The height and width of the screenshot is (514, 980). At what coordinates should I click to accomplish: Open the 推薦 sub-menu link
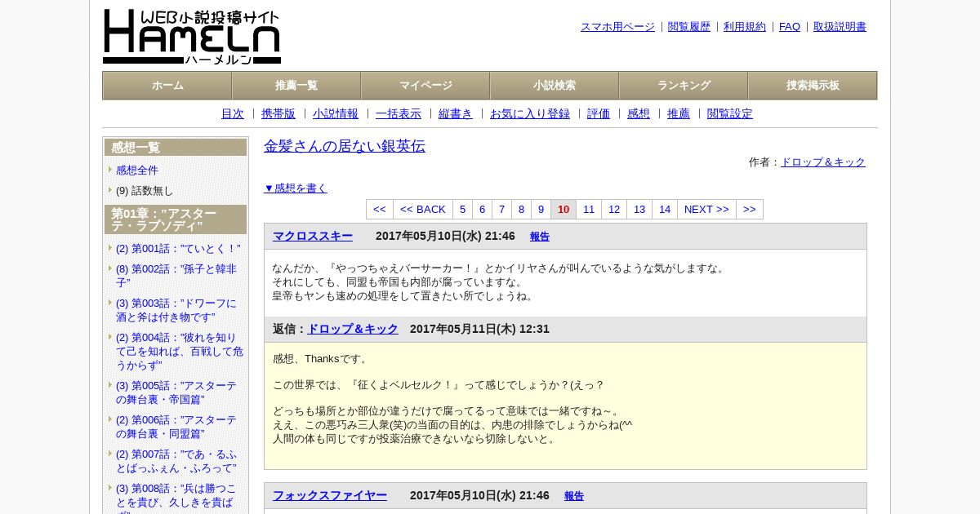coord(679,114)
